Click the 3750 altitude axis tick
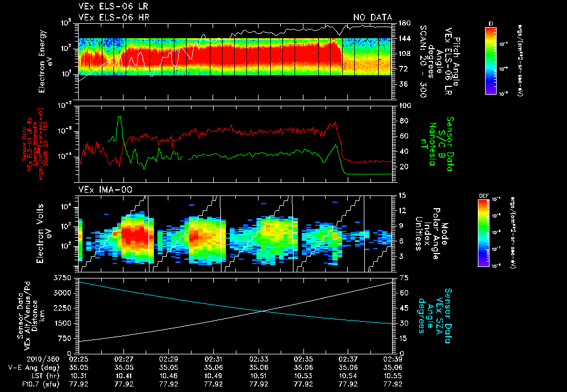Image resolution: width=567 pixels, height=392 pixels. coord(62,278)
